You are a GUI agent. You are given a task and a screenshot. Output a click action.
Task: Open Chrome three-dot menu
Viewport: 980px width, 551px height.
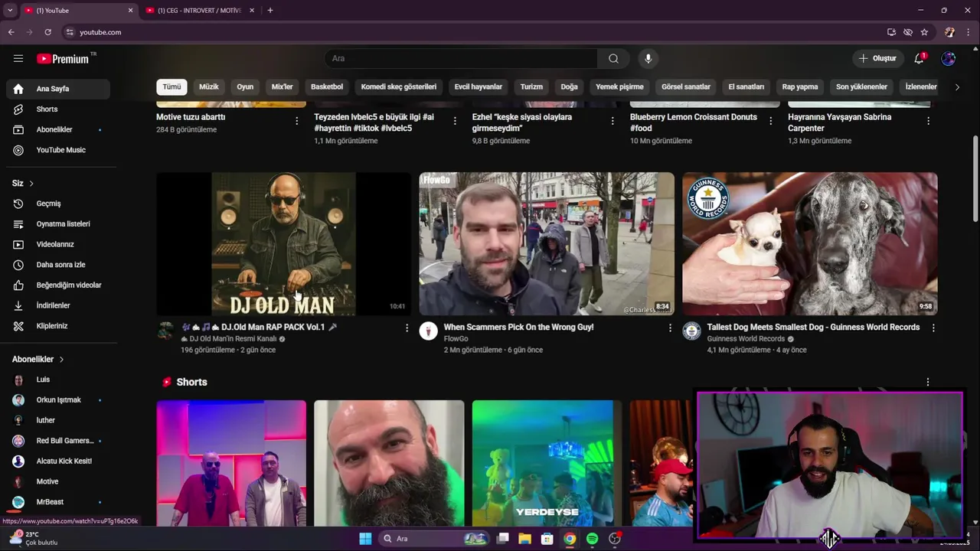969,32
